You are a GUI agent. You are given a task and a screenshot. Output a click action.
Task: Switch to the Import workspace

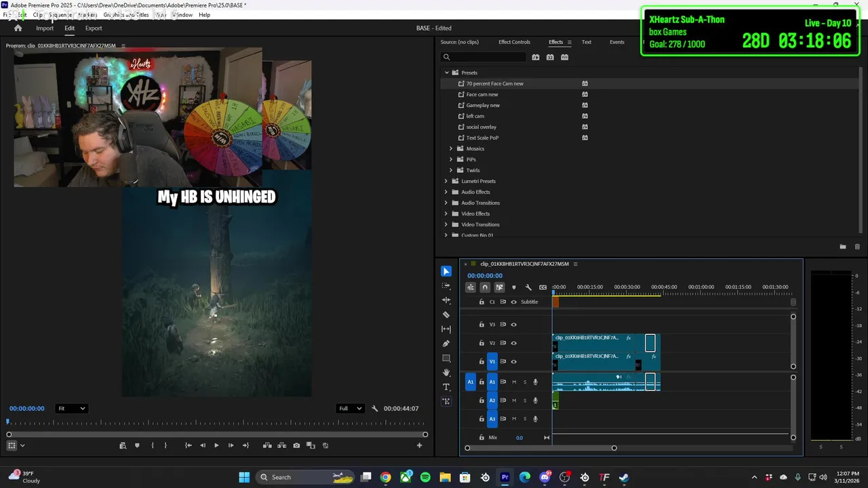(45, 28)
